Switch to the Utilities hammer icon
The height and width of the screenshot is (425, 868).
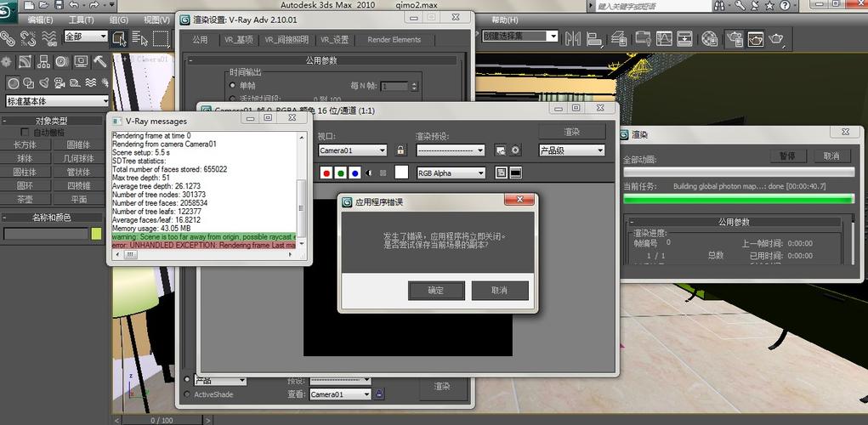click(99, 61)
